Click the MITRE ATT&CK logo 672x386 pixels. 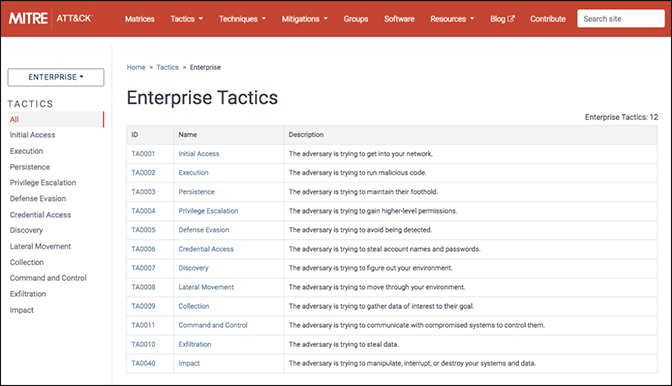pos(50,18)
